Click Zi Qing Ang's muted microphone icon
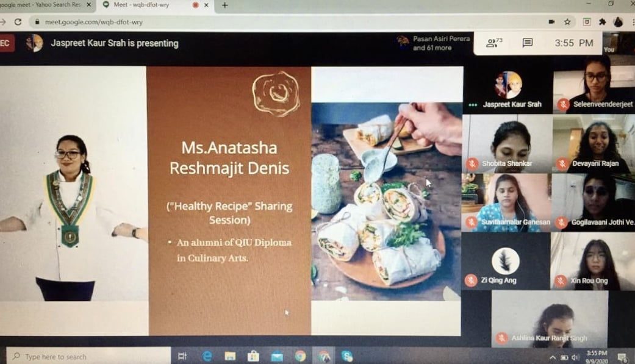The width and height of the screenshot is (635, 364). [472, 280]
